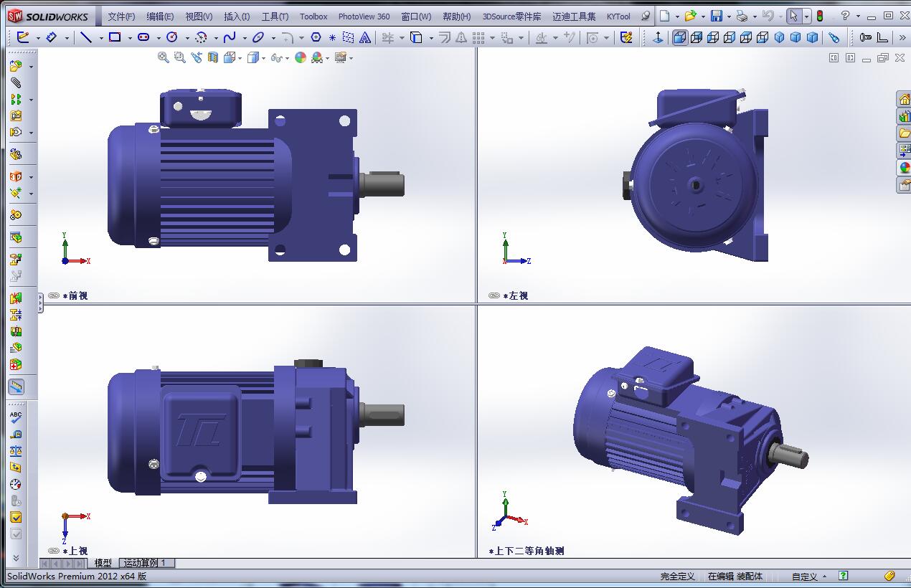The width and height of the screenshot is (911, 588).
Task: Choose the Ellipse tool
Action: [x=258, y=37]
